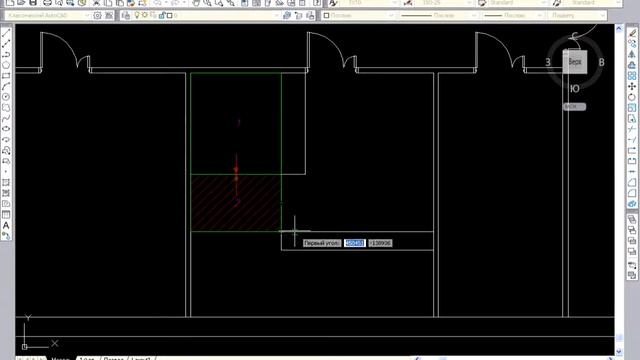The width and height of the screenshot is (640, 360).
Task: Select the Table tool in Draw toolbar
Action: click(6, 214)
